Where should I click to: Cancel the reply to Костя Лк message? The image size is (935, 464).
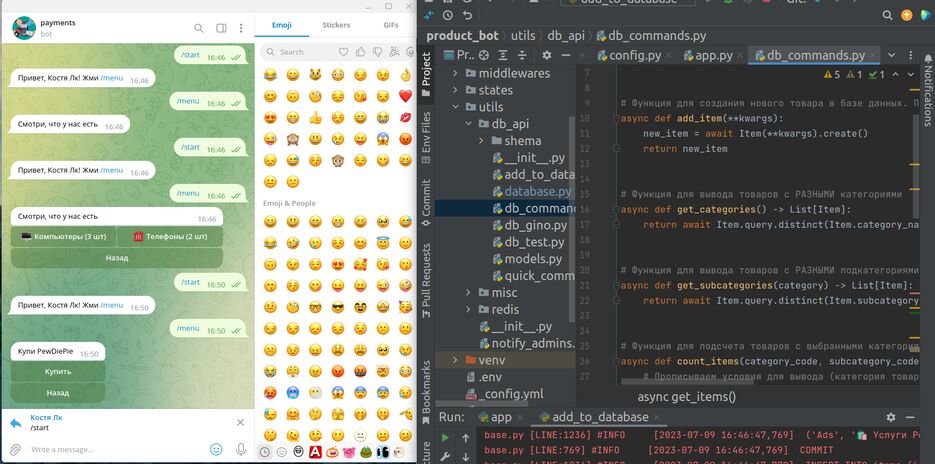240,422
